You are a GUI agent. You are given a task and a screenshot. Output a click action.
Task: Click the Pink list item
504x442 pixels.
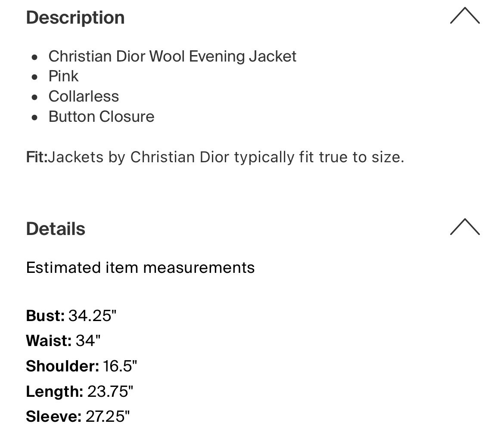click(63, 76)
